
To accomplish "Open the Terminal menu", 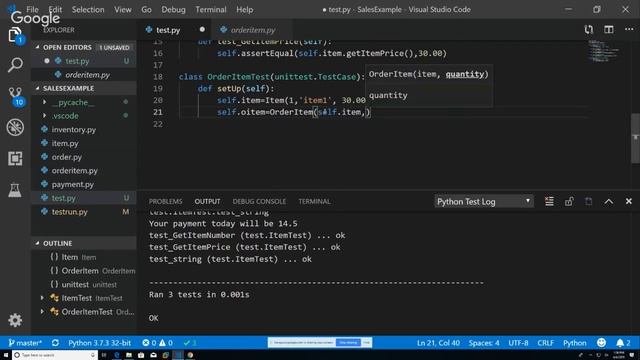I will (x=211, y=9).
